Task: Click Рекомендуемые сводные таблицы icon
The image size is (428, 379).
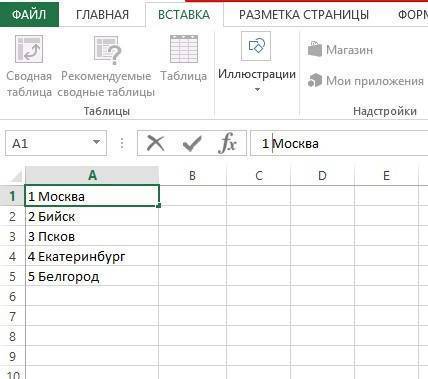Action: pyautogui.click(x=107, y=50)
